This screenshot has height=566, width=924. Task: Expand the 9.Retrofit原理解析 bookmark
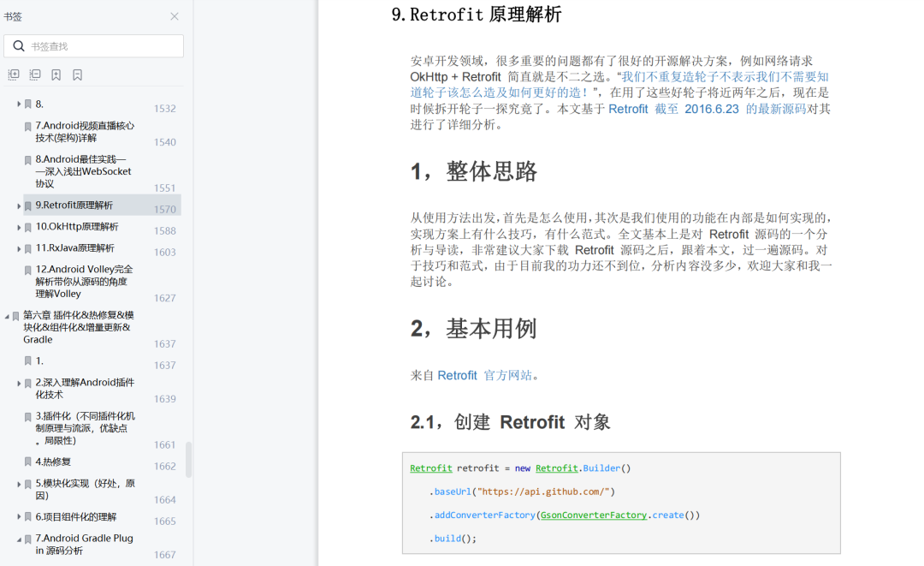click(x=19, y=206)
